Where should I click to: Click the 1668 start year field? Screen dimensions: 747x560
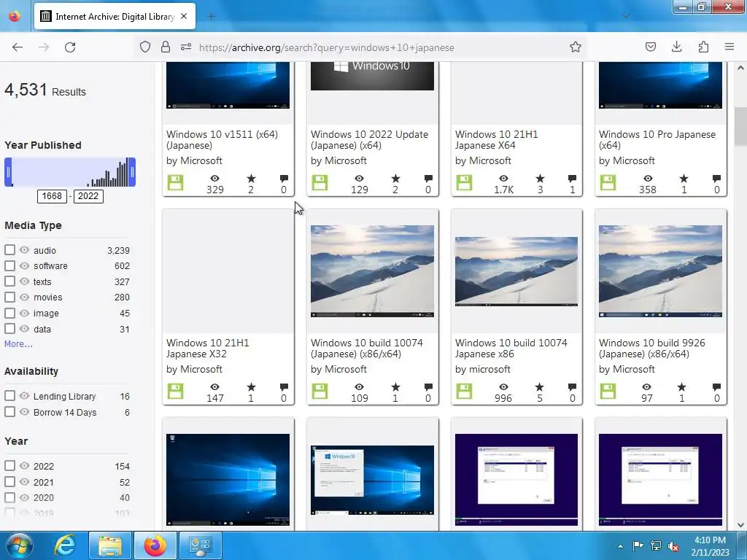tap(52, 196)
